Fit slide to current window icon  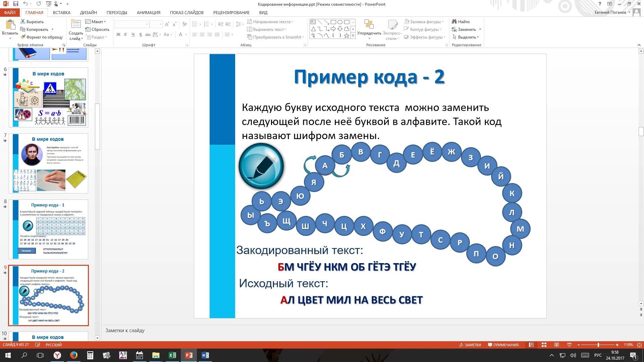tap(639, 345)
